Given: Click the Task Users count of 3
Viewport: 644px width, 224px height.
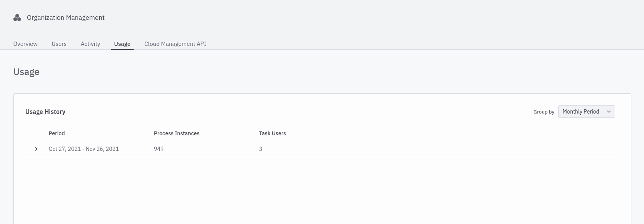Looking at the screenshot, I should pos(260,149).
